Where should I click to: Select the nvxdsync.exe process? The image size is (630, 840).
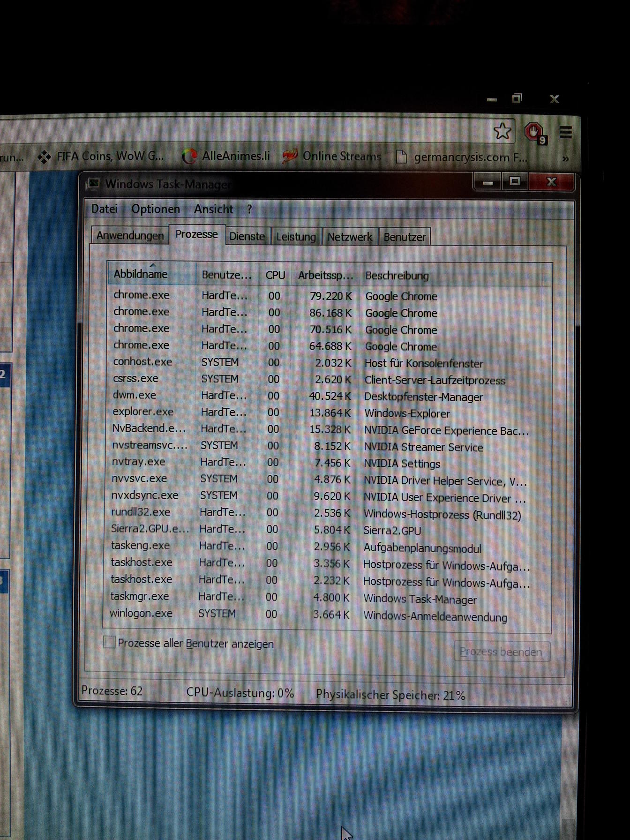point(328,496)
